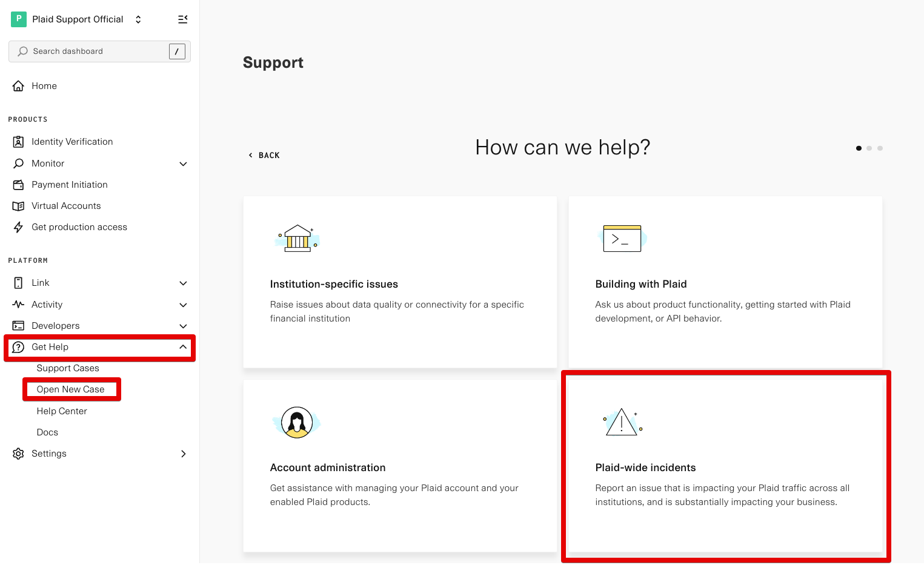The image size is (924, 565).
Task: Expand the Developers dropdown chevron
Action: (x=183, y=326)
